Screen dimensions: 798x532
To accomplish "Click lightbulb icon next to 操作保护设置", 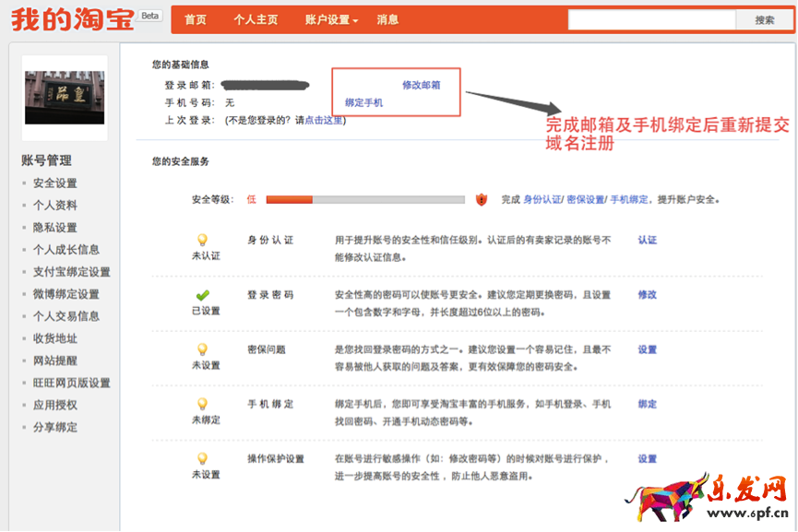I will pyautogui.click(x=203, y=458).
